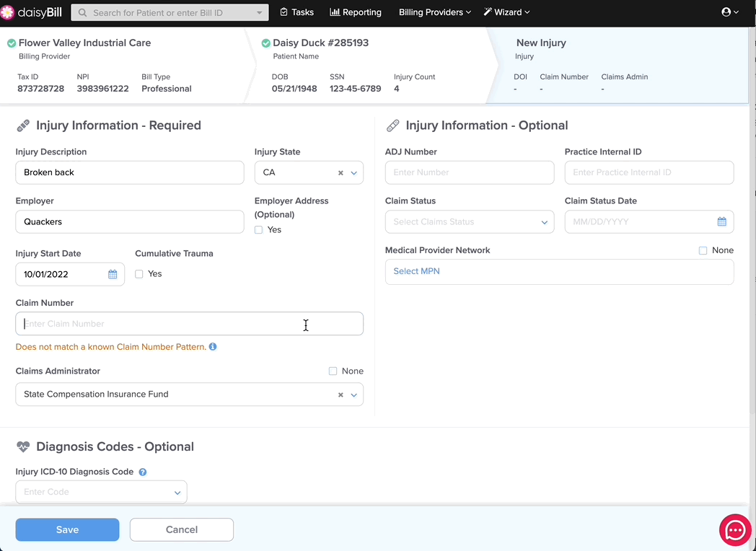Open the Select MPN field

pos(559,271)
